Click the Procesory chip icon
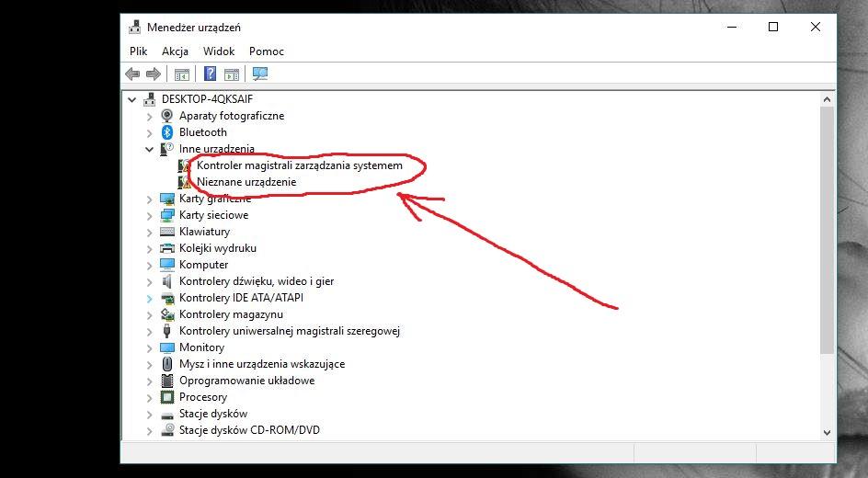Viewport: 868px width, 478px height. [x=167, y=397]
